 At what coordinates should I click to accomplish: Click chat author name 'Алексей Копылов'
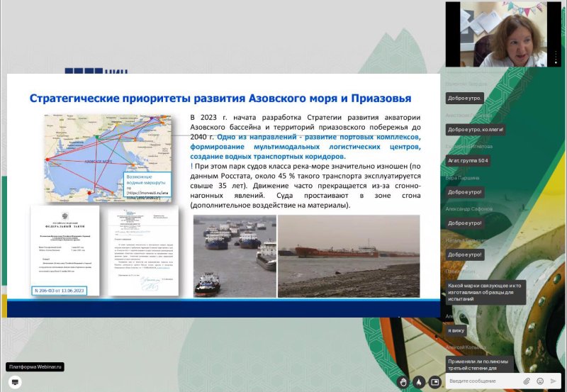point(466,347)
